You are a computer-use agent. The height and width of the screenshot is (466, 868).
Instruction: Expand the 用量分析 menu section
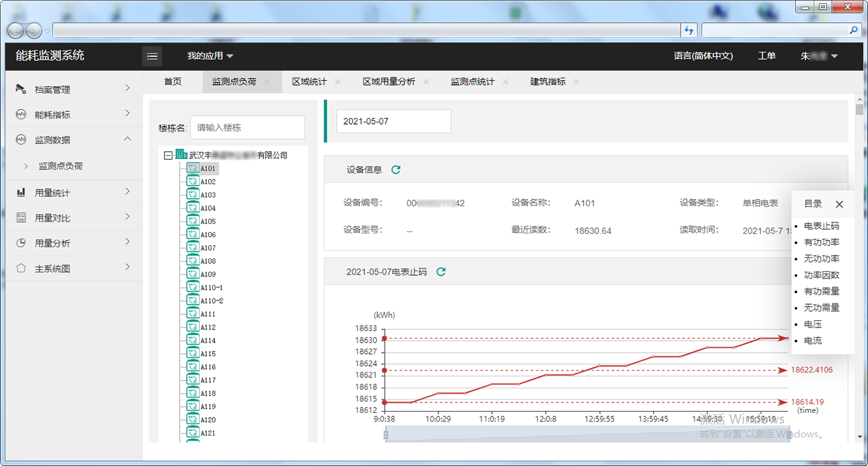pyautogui.click(x=127, y=242)
